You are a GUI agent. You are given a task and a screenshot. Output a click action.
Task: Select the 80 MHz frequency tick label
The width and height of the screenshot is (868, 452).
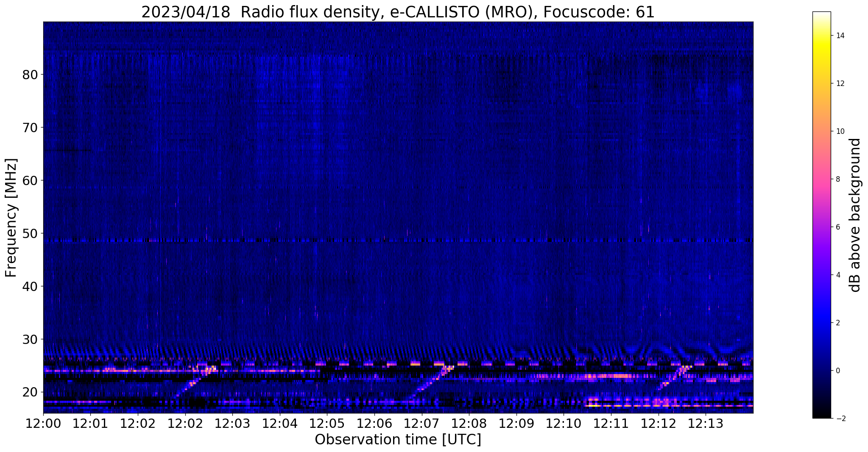click(x=31, y=75)
